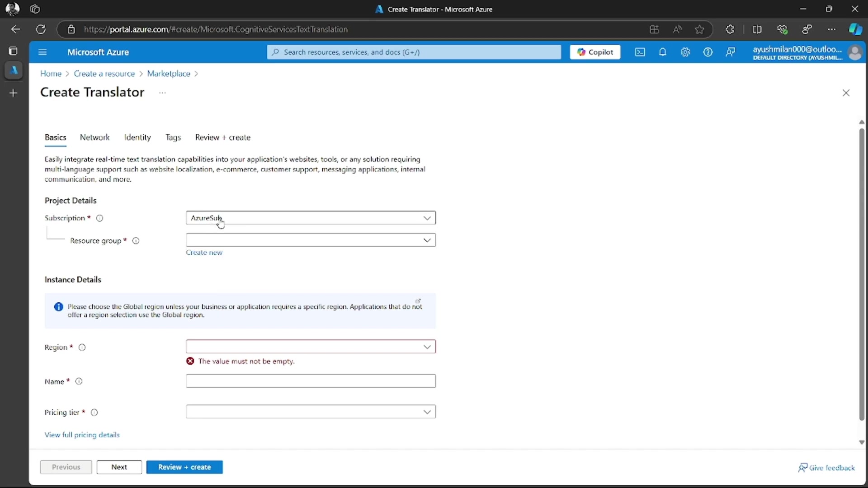Open the Help question mark icon
868x488 pixels.
tap(708, 52)
